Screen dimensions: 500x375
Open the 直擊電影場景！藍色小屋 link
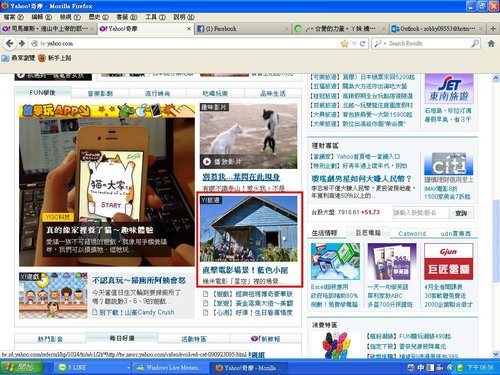pyautogui.click(x=245, y=270)
